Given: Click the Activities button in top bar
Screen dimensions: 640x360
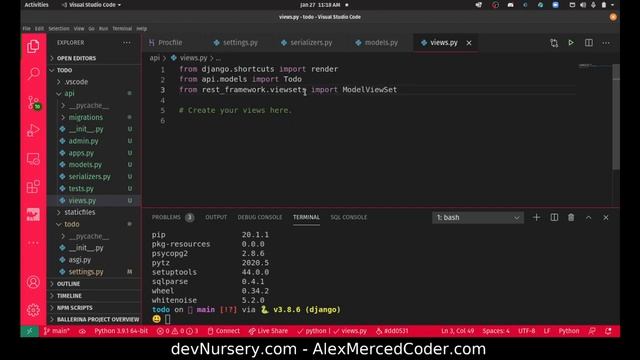Looking at the screenshot, I should tap(36, 5).
